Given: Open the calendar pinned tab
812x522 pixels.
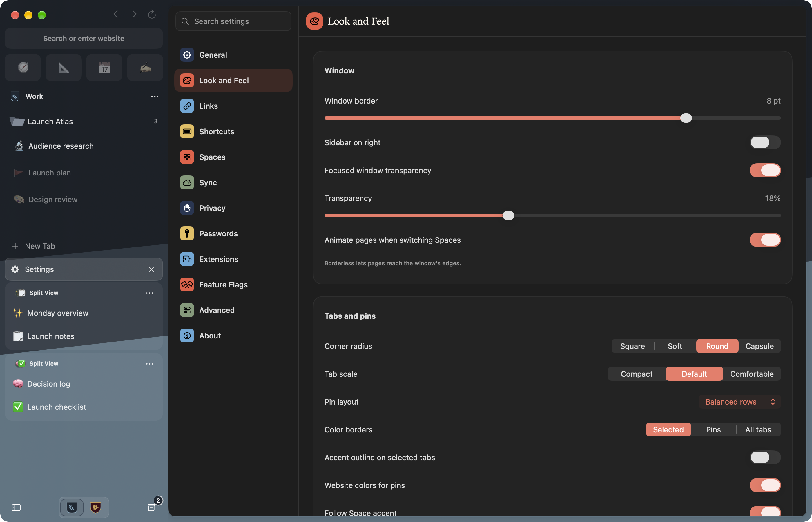Looking at the screenshot, I should (x=104, y=68).
